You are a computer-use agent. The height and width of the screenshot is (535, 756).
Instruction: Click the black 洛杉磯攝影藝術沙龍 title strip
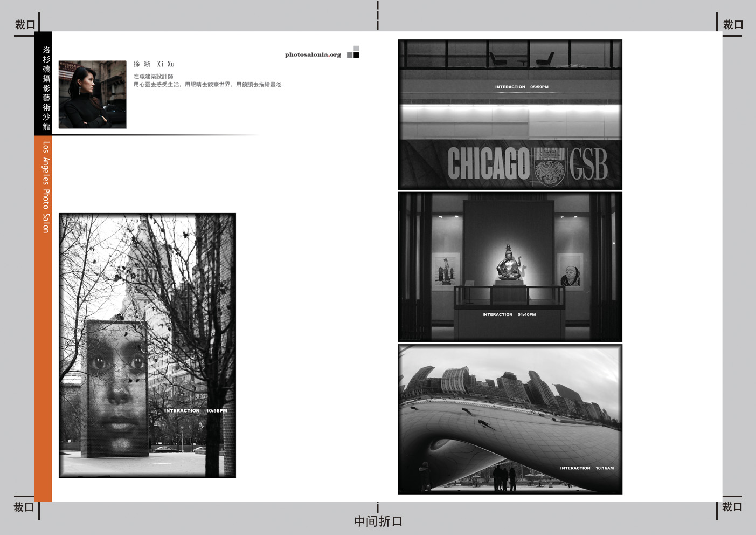43,84
